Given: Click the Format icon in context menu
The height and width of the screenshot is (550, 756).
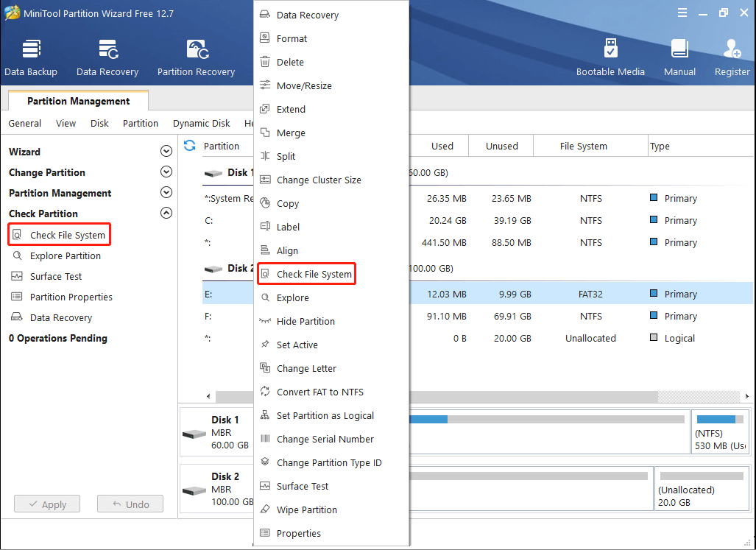Looking at the screenshot, I should pyautogui.click(x=265, y=38).
